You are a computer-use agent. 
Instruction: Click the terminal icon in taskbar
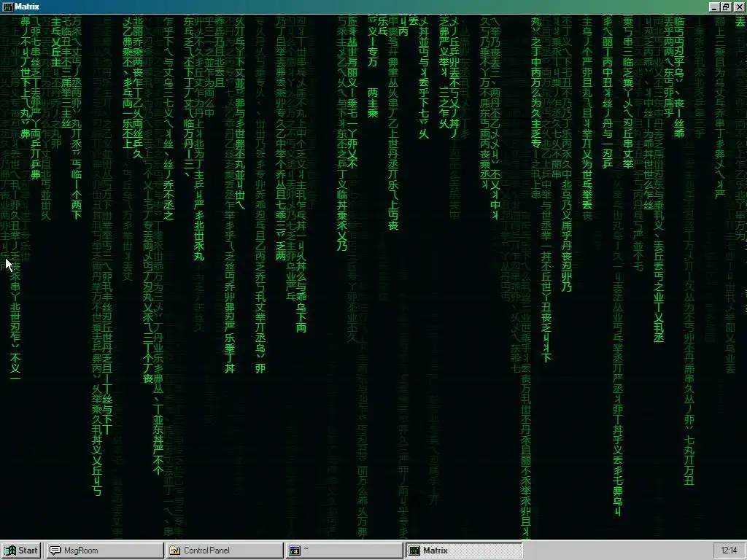pyautogui.click(x=295, y=551)
